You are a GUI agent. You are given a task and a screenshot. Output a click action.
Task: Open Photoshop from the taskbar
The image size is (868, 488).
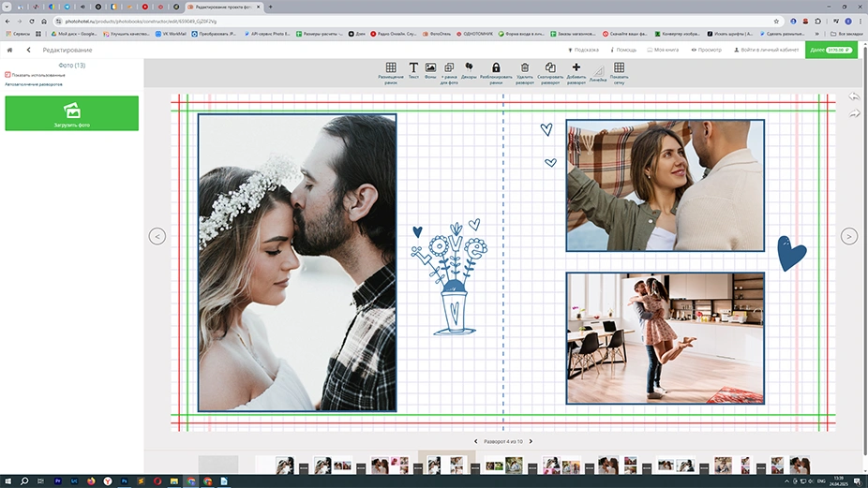pyautogui.click(x=124, y=481)
